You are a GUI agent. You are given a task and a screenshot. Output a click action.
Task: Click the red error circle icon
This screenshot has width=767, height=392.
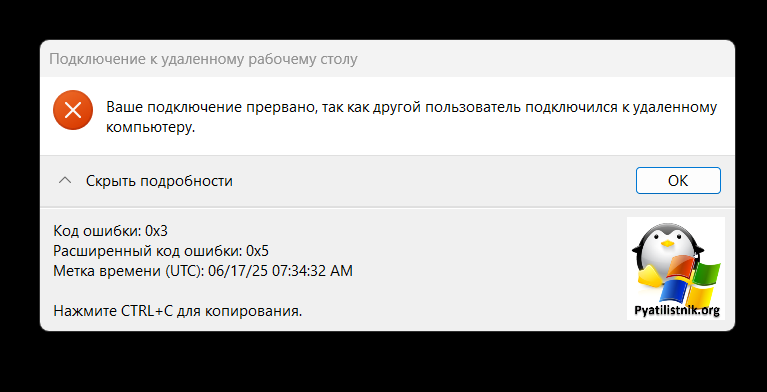73,110
